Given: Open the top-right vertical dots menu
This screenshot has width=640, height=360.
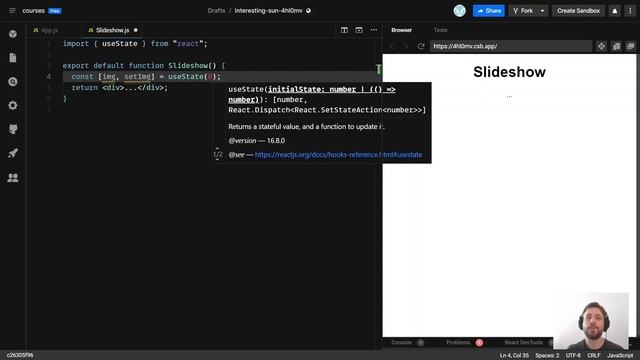Looking at the screenshot, I should 630,11.
